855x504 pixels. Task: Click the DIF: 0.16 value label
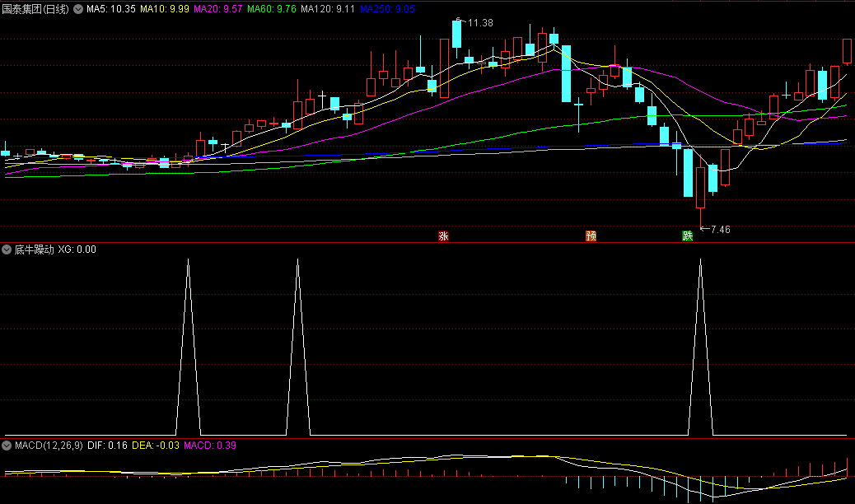point(107,446)
